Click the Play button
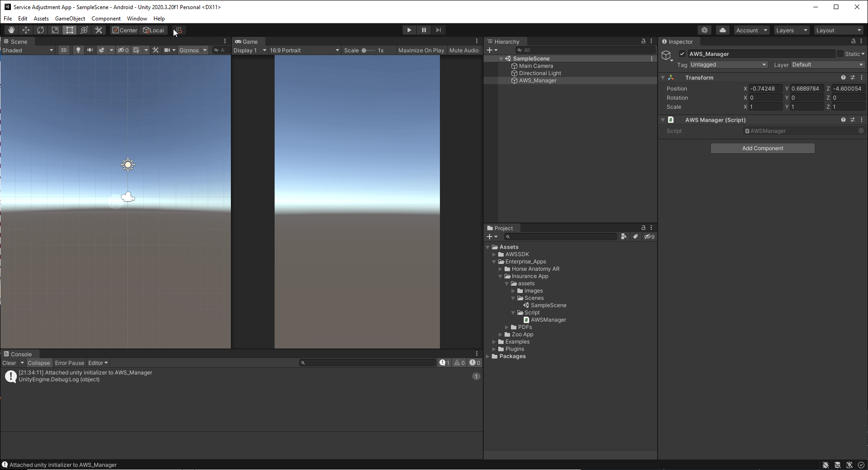The height and width of the screenshot is (470, 868). (x=409, y=30)
